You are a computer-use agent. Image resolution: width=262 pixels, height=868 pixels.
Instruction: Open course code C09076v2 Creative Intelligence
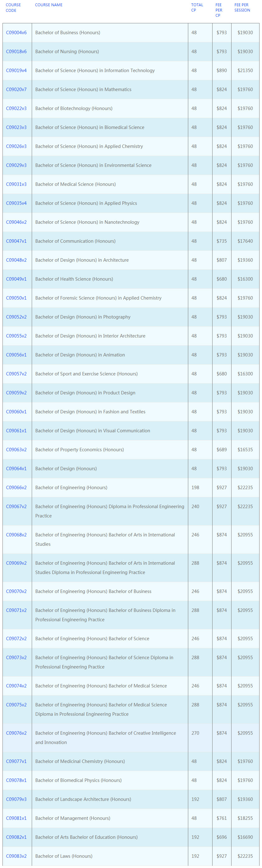click(x=16, y=733)
